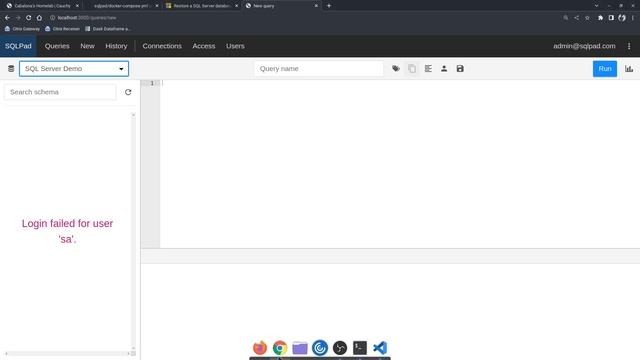
Task: Open the Queries menu item
Action: coord(57,46)
